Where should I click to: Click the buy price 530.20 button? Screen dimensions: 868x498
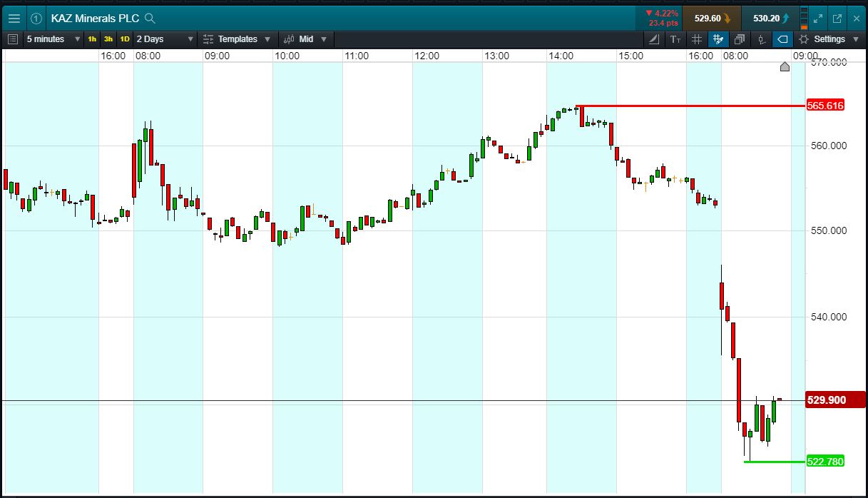click(770, 19)
